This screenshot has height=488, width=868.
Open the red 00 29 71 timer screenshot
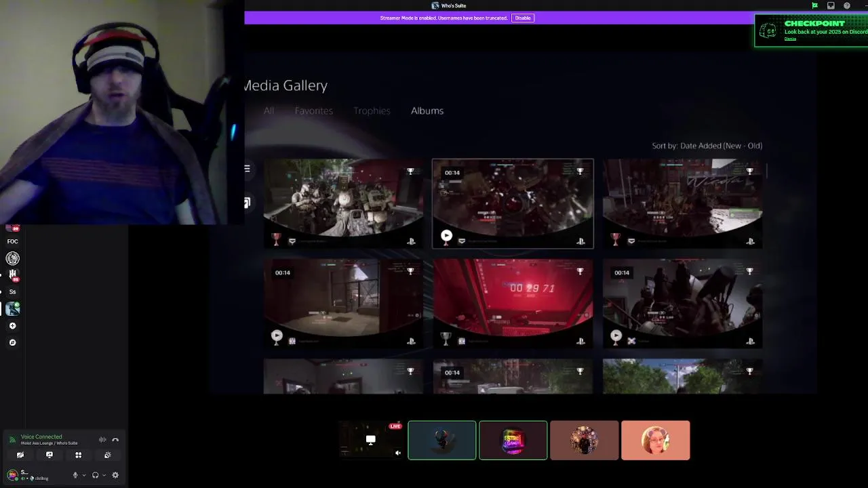[513, 303]
